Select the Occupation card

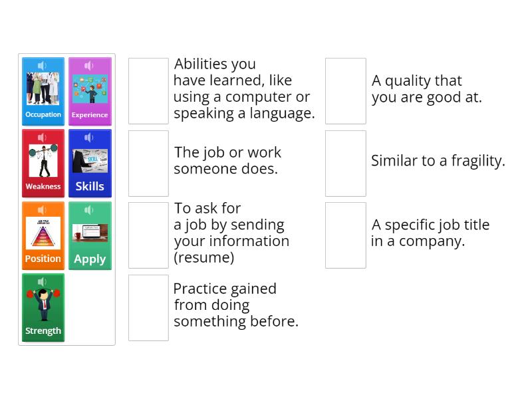point(43,93)
